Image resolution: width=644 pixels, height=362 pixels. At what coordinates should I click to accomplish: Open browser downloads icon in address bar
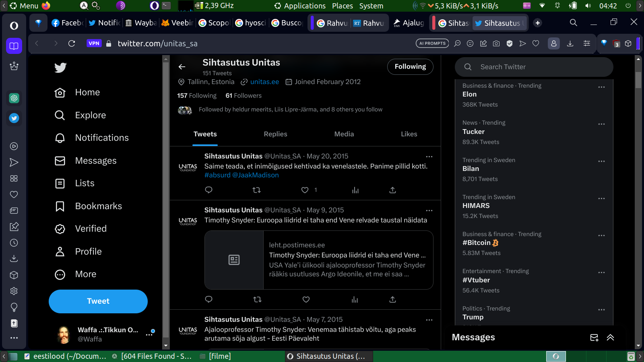tap(570, 43)
